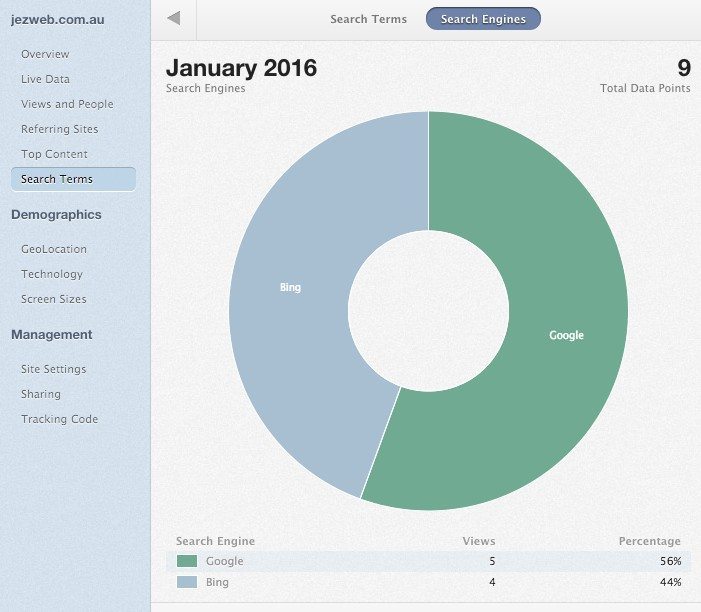Screen dimensions: 701x612
Task: Click the Google segment of donut chart
Action: pyautogui.click(x=565, y=335)
